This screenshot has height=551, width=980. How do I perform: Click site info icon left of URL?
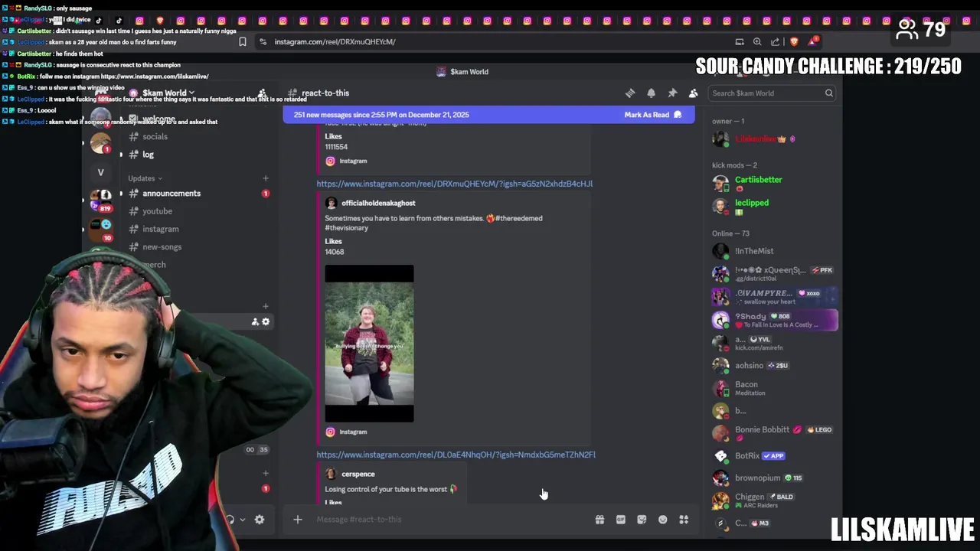point(263,42)
